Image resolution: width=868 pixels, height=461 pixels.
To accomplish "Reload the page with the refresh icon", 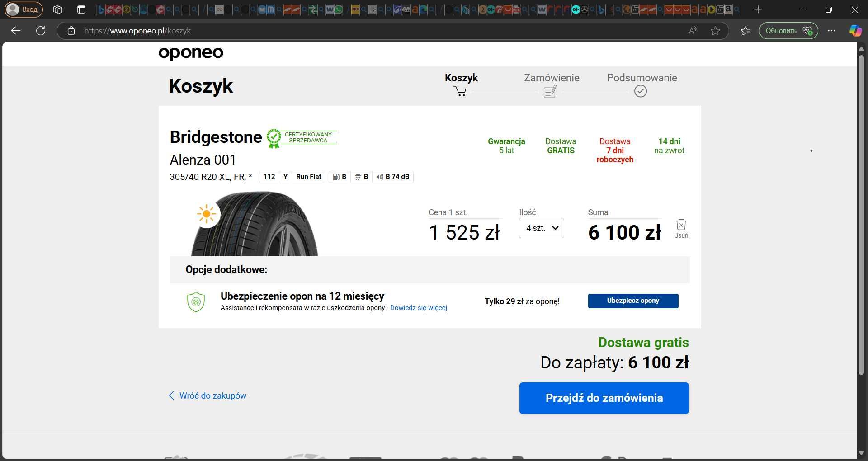I will (41, 31).
